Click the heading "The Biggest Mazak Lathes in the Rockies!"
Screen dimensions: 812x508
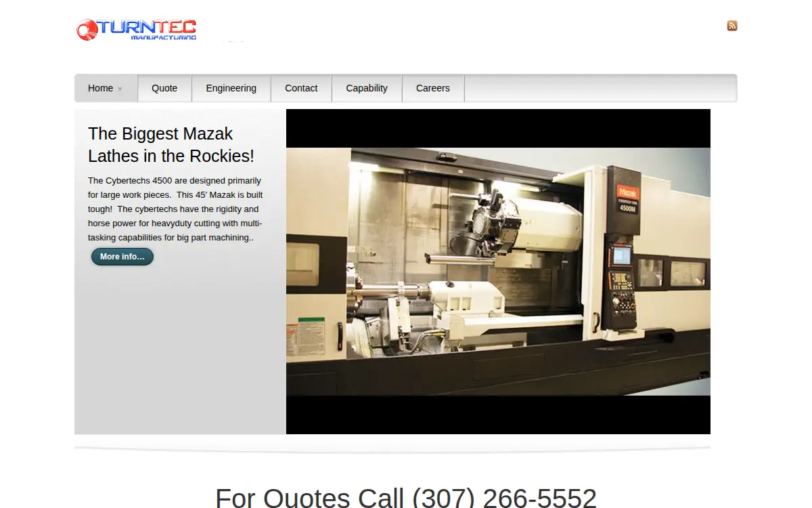pos(171,144)
